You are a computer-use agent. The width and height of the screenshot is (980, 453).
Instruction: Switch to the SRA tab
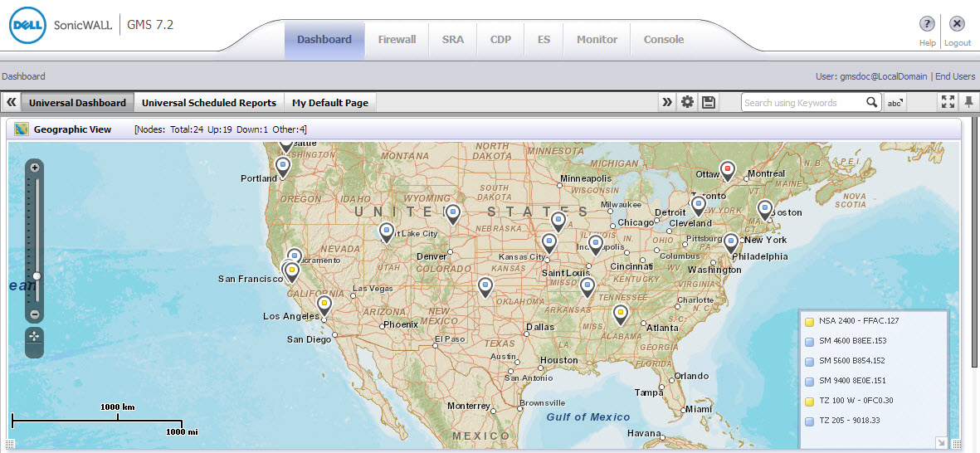[453, 39]
